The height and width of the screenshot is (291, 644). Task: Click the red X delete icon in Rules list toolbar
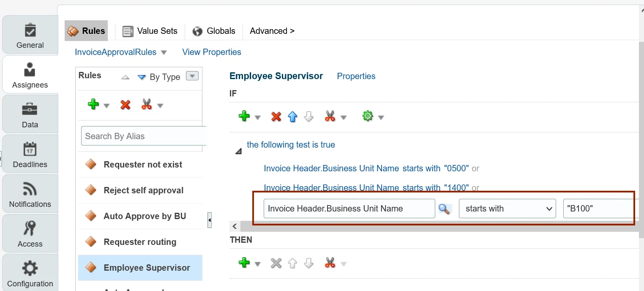[x=126, y=105]
